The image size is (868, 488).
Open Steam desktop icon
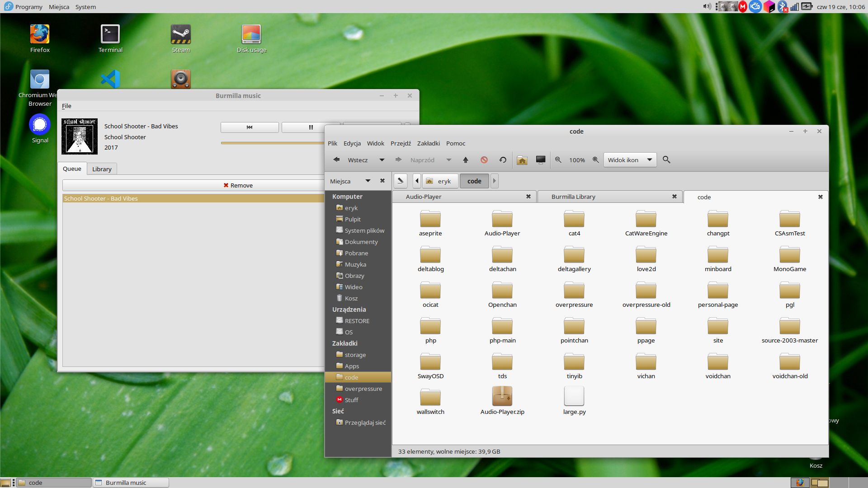[x=181, y=39]
